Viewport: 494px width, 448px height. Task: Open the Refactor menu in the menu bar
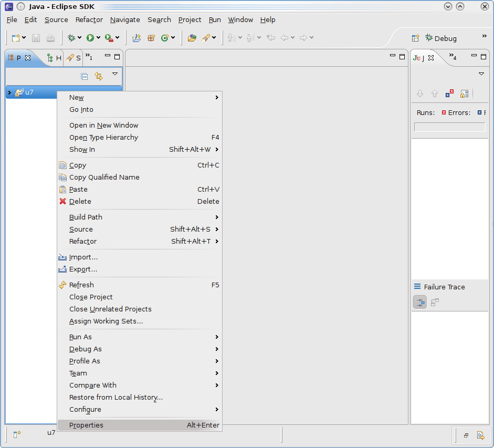tap(89, 19)
